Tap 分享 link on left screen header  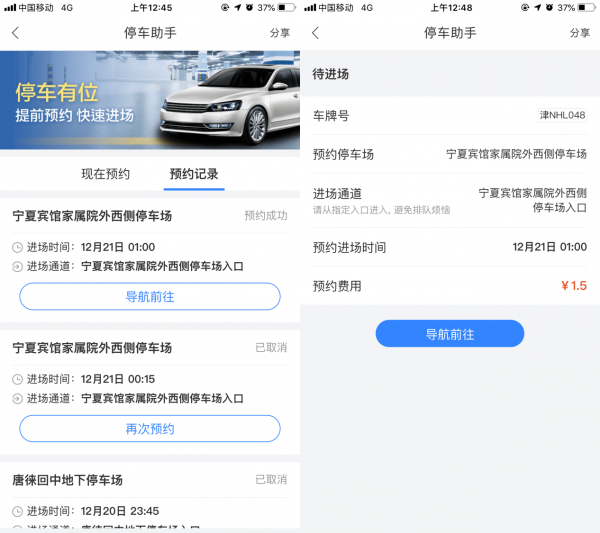pos(280,33)
